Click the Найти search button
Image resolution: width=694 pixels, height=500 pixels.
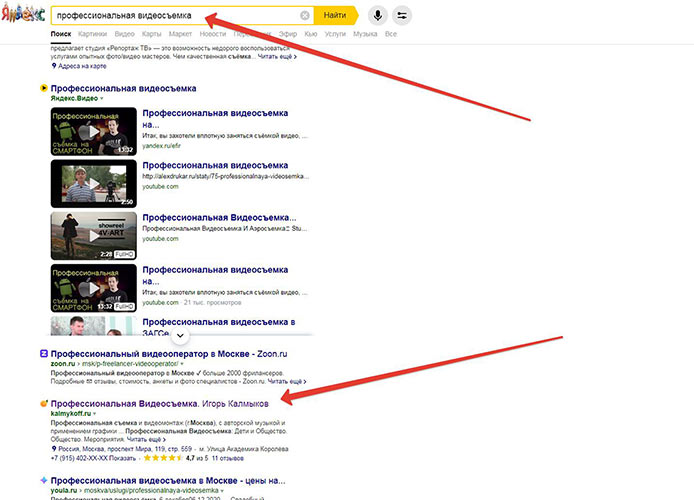point(335,15)
